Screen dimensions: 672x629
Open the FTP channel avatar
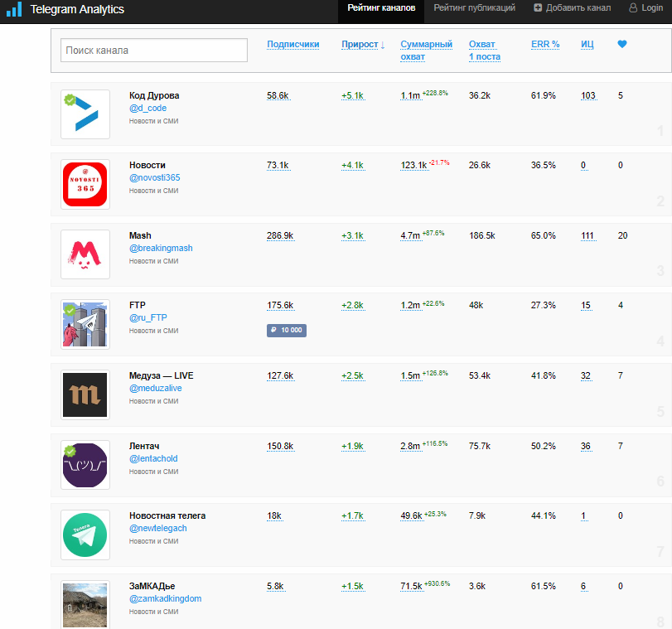coord(85,324)
